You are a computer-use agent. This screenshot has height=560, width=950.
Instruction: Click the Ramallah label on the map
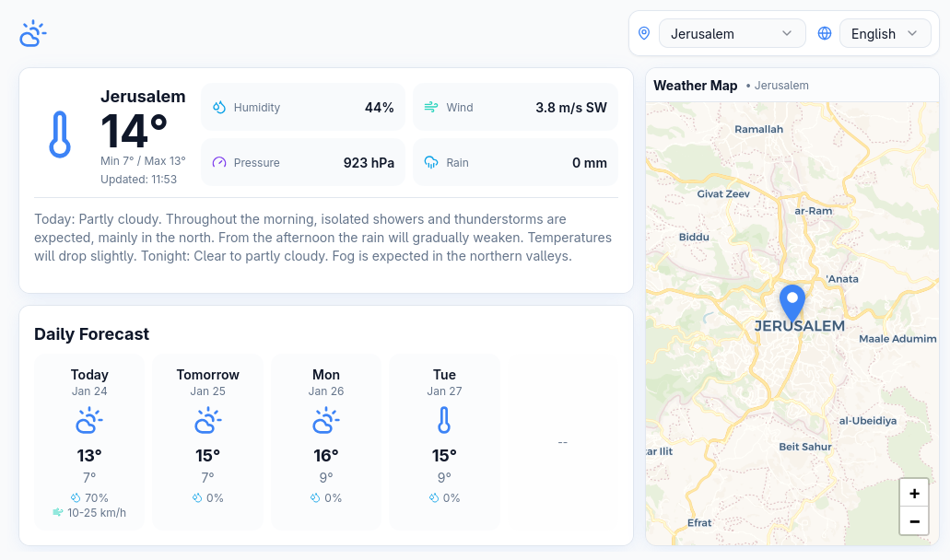758,129
